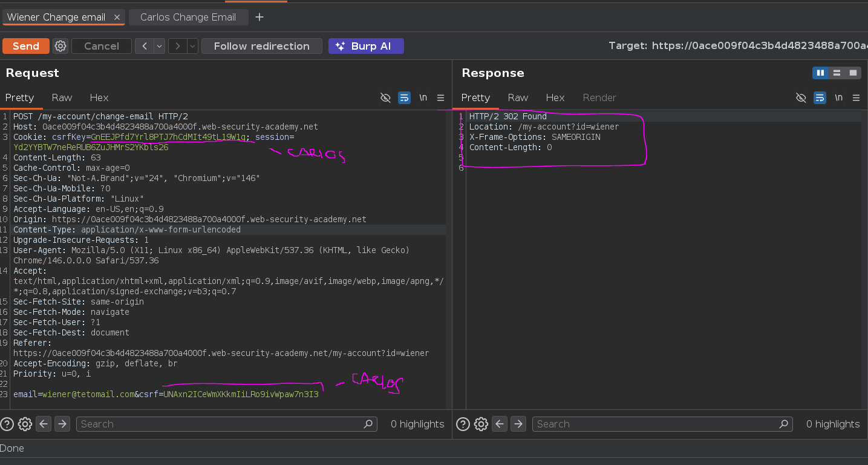Viewport: 868px width, 465px height.
Task: Click the Response search magnifier icon
Action: (x=783, y=424)
